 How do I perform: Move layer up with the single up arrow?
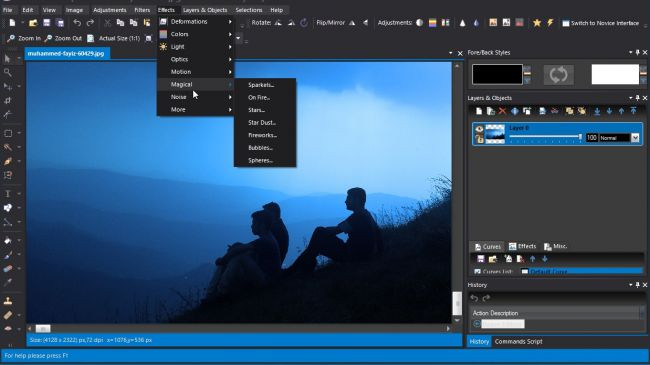pos(621,111)
